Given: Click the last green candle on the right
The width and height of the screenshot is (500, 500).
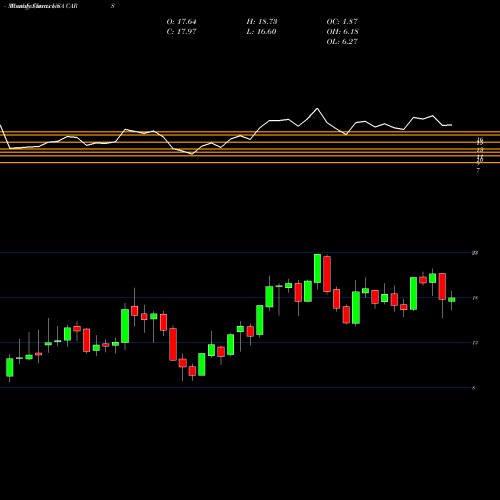Looking at the screenshot, I should pyautogui.click(x=452, y=300).
